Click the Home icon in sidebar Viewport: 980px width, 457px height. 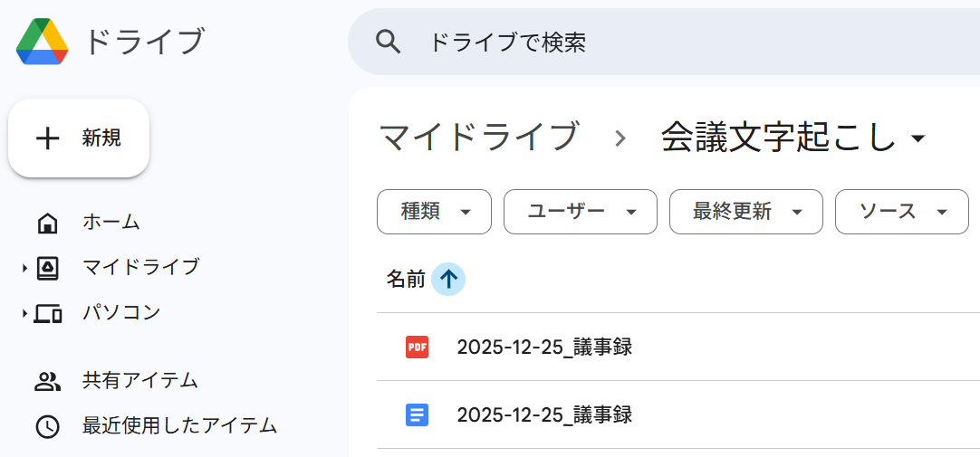[47, 223]
